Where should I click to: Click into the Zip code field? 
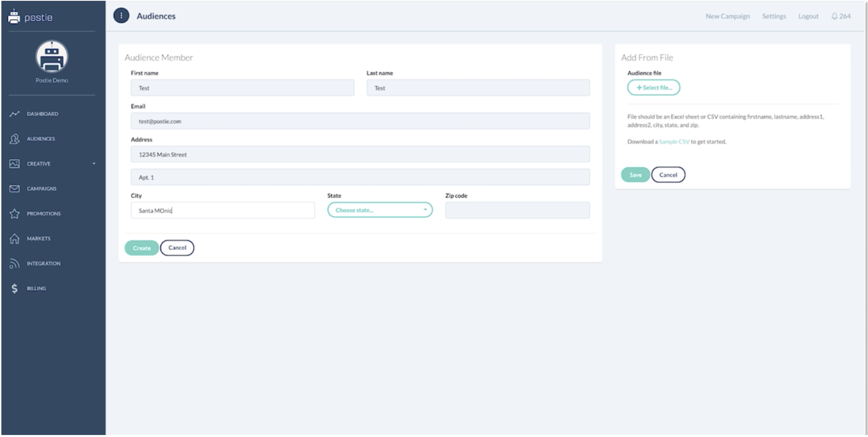point(517,210)
